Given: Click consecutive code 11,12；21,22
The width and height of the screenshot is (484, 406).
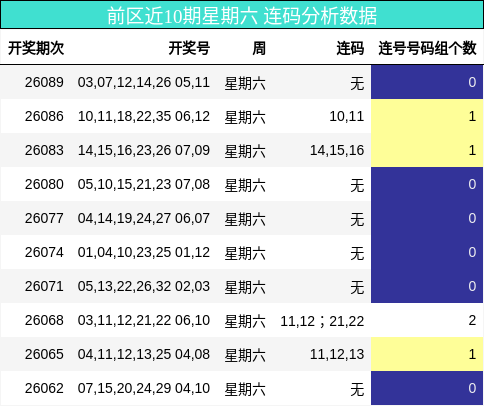Looking at the screenshot, I should [x=322, y=321].
